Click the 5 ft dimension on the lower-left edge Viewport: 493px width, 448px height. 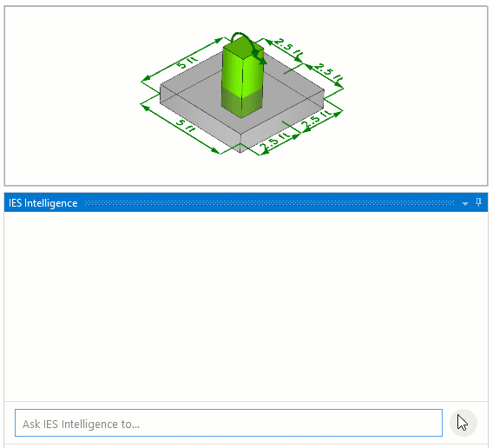click(x=185, y=126)
